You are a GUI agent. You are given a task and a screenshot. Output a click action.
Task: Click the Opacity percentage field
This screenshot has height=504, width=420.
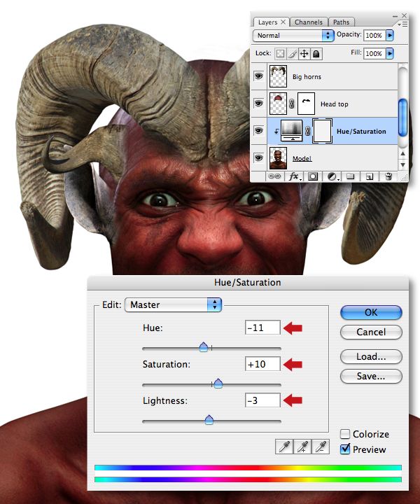click(x=374, y=35)
